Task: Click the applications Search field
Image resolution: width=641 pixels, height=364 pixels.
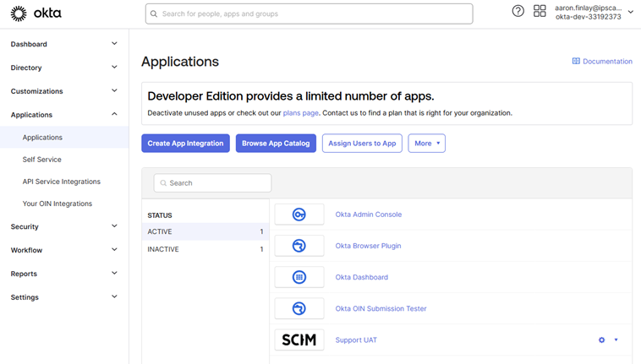Action: pyautogui.click(x=212, y=182)
